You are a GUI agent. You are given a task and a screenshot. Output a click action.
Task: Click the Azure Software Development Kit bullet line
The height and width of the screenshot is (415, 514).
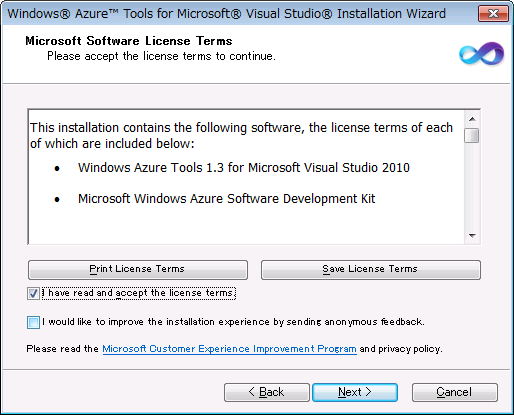(x=227, y=199)
